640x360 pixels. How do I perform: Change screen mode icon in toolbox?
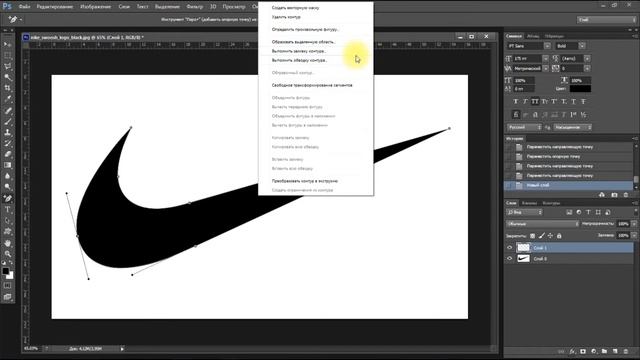point(8,297)
